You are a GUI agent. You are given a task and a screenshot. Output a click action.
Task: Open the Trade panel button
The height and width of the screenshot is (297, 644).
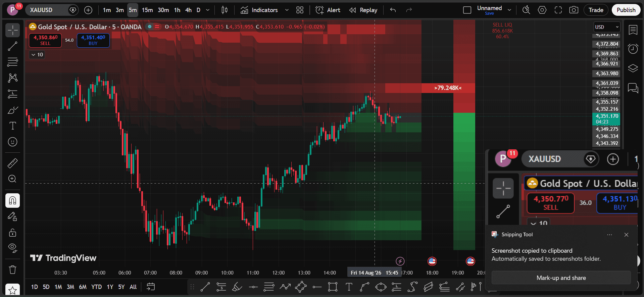596,10
